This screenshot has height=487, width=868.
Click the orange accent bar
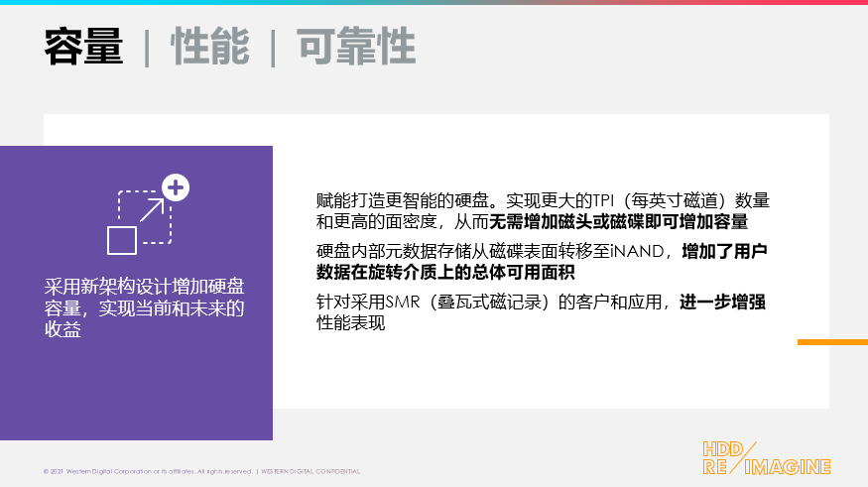pyautogui.click(x=832, y=342)
